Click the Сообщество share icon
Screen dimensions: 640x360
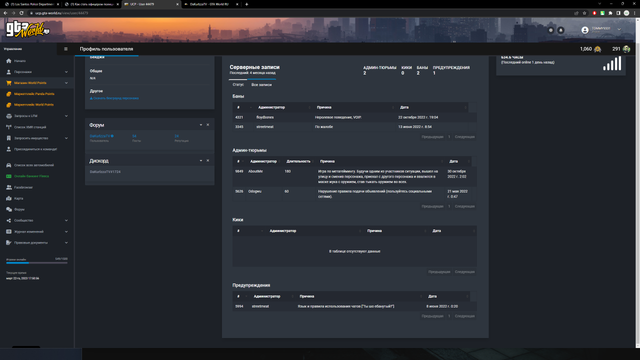(9, 220)
